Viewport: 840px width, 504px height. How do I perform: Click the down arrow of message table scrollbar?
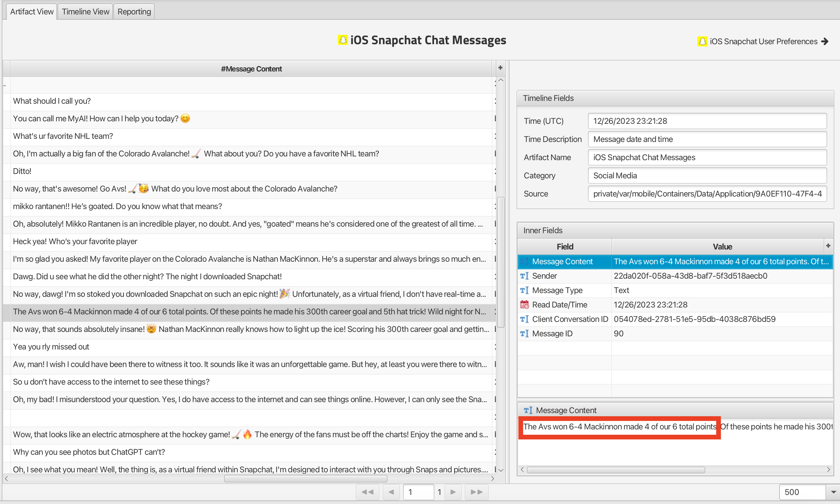point(501,470)
